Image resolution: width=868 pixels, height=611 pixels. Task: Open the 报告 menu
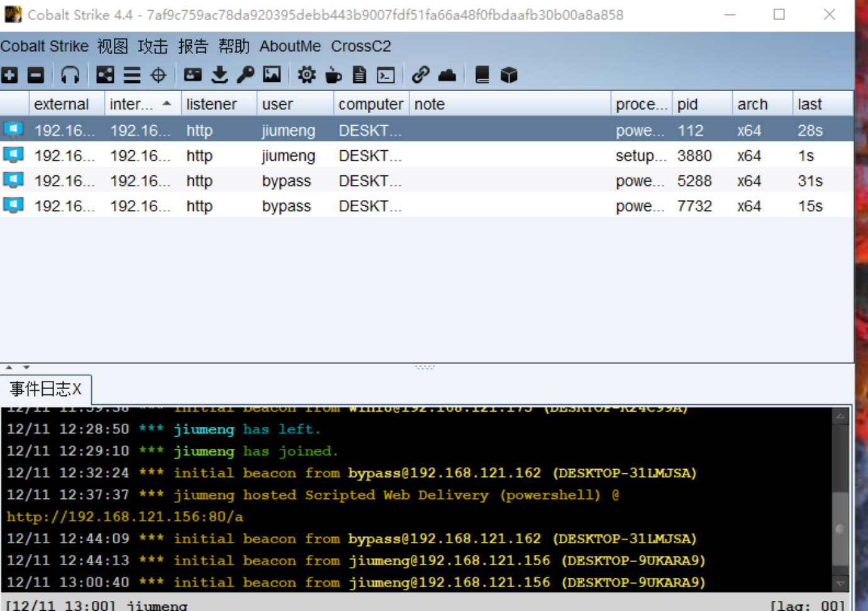[x=193, y=46]
